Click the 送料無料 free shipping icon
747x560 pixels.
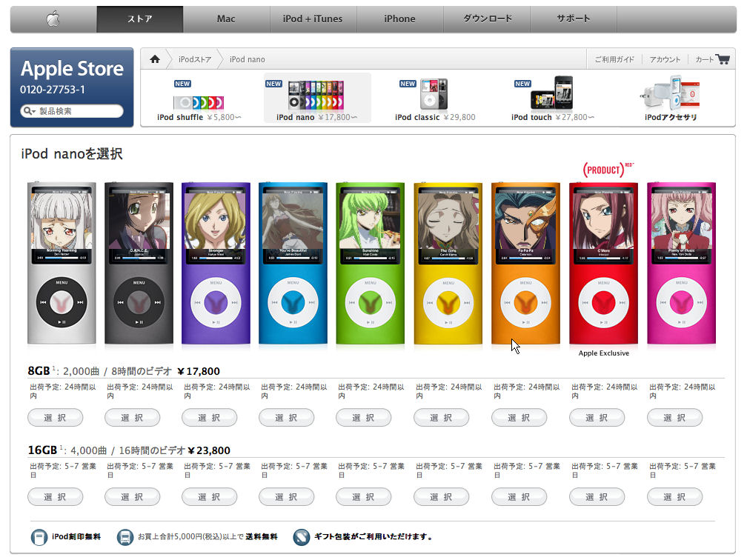tap(124, 537)
